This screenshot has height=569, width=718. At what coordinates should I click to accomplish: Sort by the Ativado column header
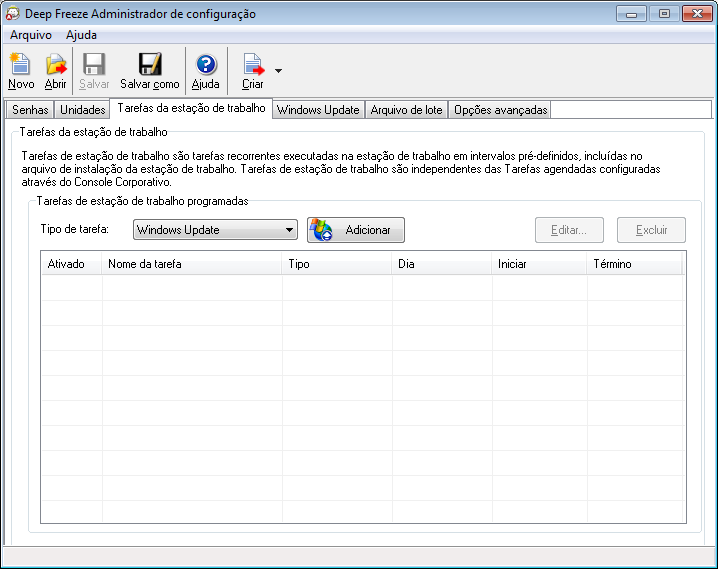click(71, 264)
